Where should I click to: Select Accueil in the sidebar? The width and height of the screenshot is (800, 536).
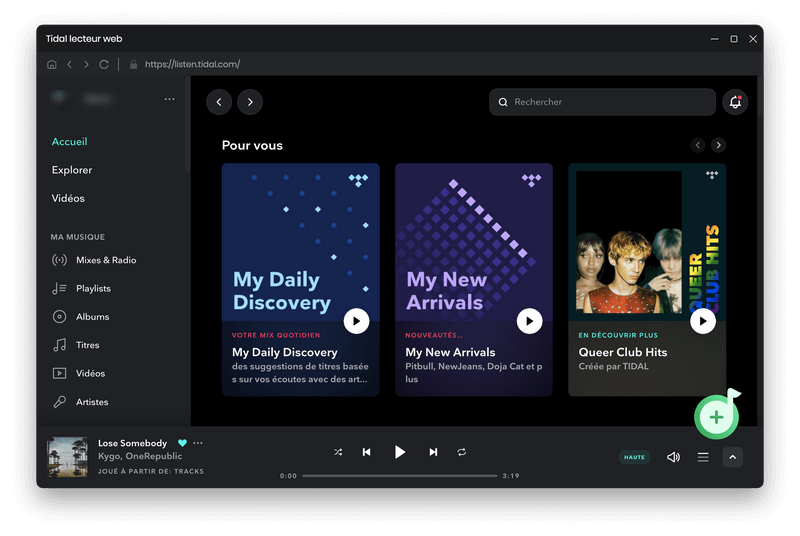coord(69,142)
